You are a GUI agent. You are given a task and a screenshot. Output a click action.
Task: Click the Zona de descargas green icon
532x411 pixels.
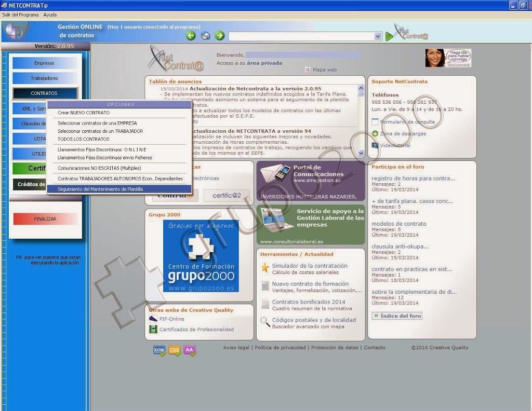coord(375,133)
